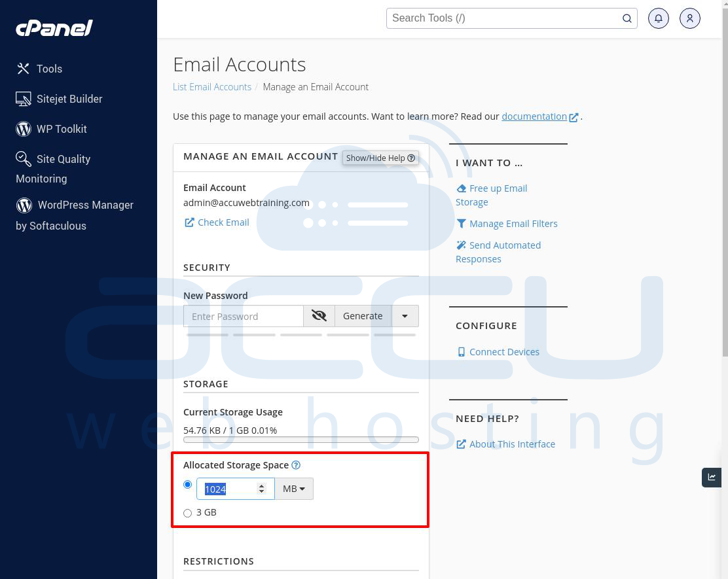This screenshot has width=728, height=579.
Task: Open the help tooltip beside Allocated Storage Space
Action: coord(296,465)
